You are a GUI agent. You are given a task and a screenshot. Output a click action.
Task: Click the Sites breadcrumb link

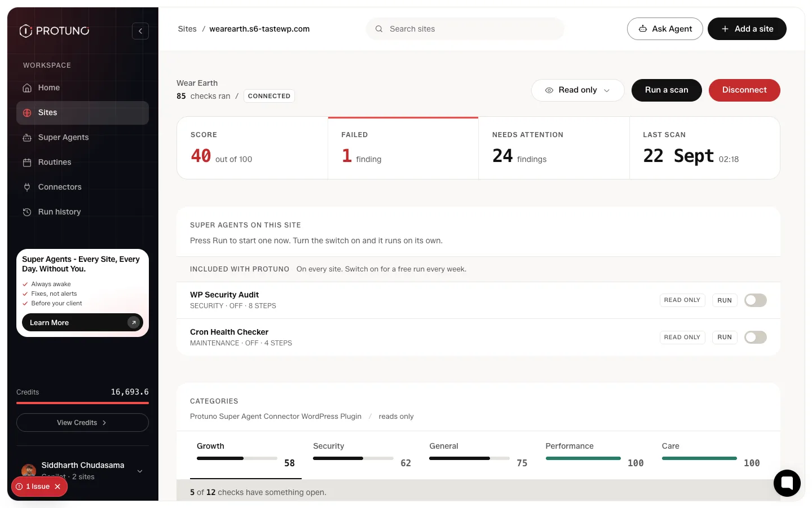click(x=187, y=29)
